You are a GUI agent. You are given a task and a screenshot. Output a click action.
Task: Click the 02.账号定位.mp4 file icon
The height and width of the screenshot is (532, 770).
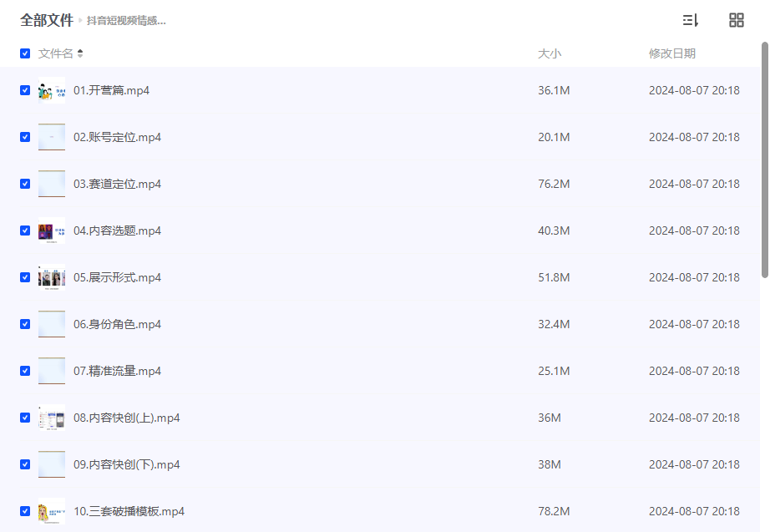(52, 137)
